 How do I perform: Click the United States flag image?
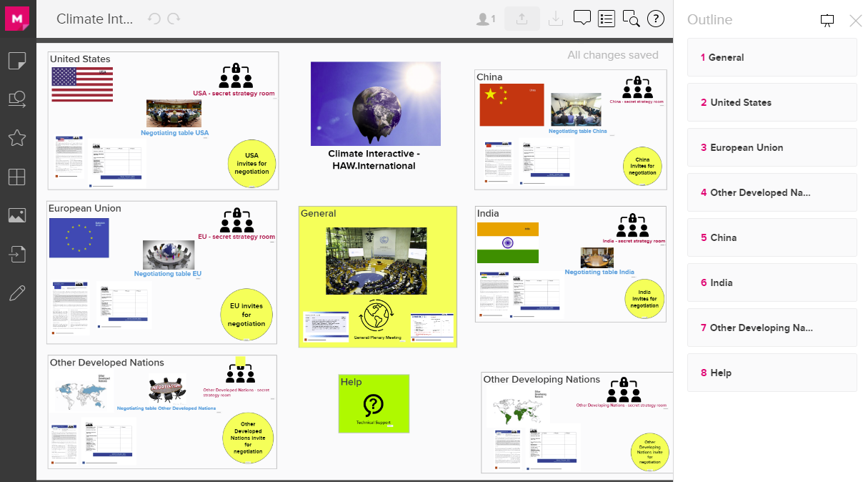pyautogui.click(x=82, y=84)
